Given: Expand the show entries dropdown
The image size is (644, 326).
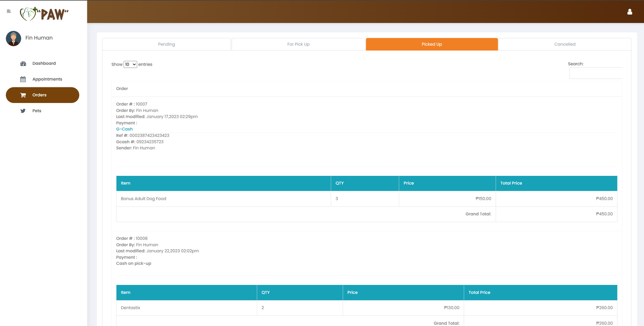Looking at the screenshot, I should (x=130, y=64).
